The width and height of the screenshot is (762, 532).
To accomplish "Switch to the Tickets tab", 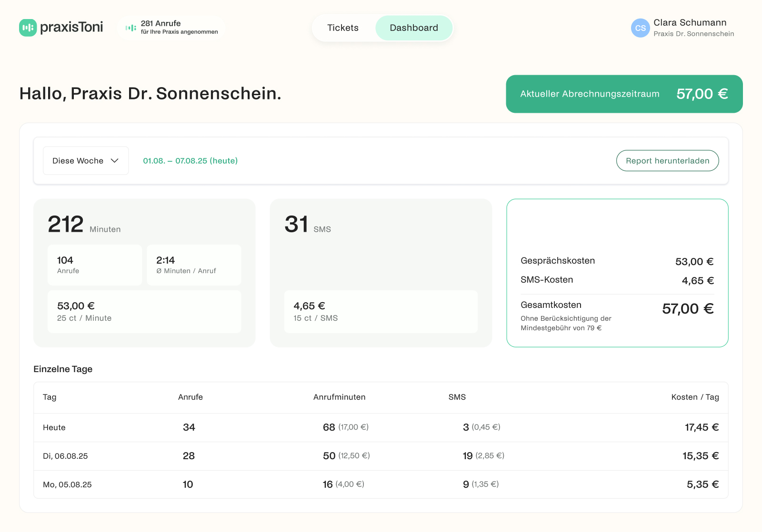I will [342, 28].
